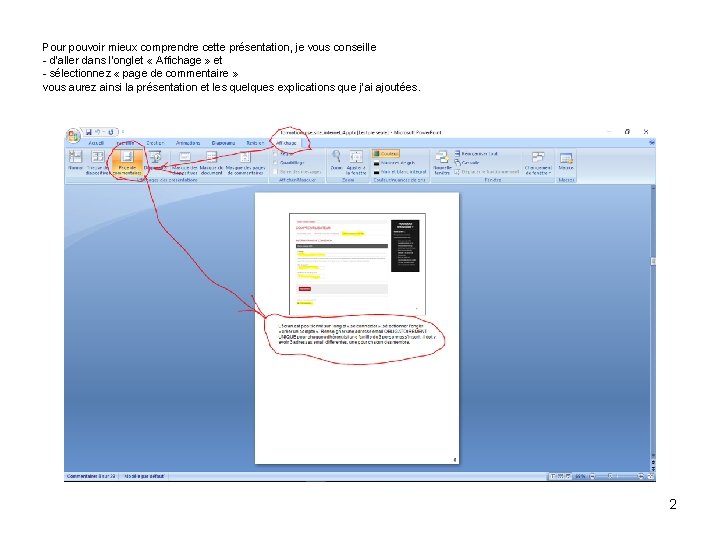The height and width of the screenshot is (540, 720).
Task: Click "Commentaires" page count in status bar
Action: tap(91, 476)
